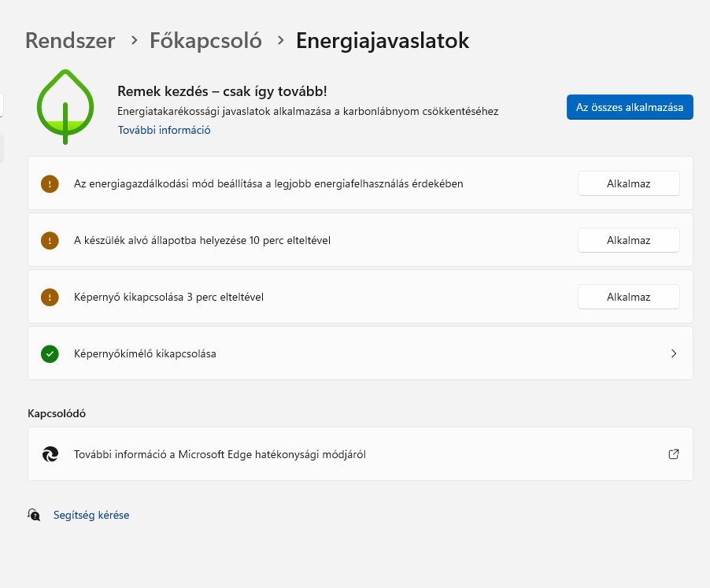This screenshot has height=588, width=710.
Task: Apply the 3 perc screen-off recommendation
Action: (x=628, y=297)
